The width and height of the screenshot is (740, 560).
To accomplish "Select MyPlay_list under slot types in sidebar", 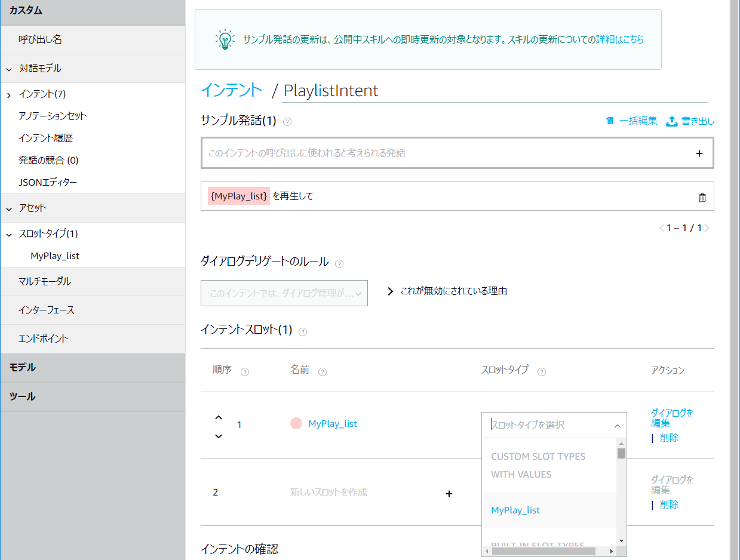I will (55, 256).
